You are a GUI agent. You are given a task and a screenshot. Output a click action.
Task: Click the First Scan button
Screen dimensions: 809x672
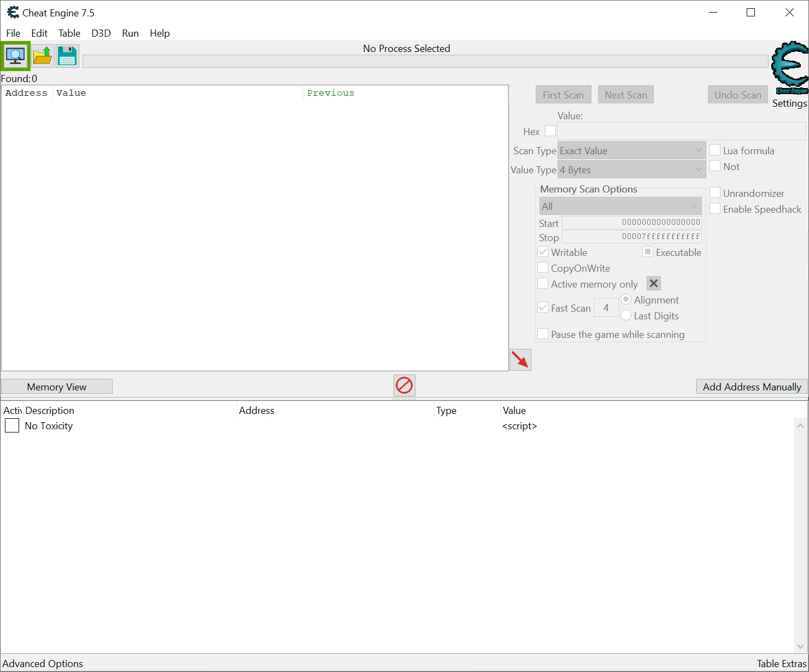(563, 95)
